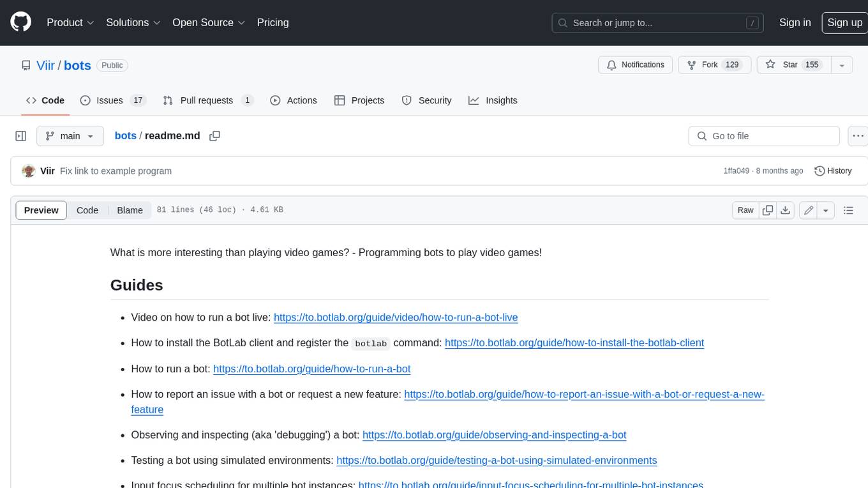Expand the Product menu
Screen dimensions: 868x488
point(70,22)
